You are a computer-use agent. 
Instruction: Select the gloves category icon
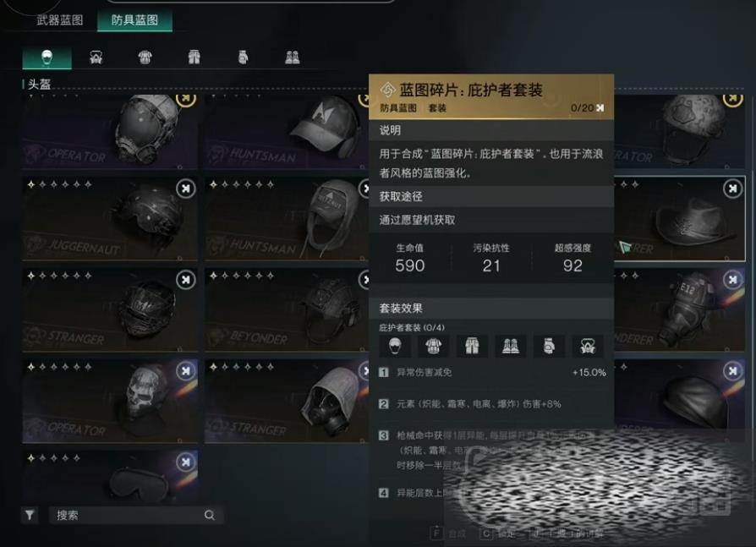tap(243, 57)
